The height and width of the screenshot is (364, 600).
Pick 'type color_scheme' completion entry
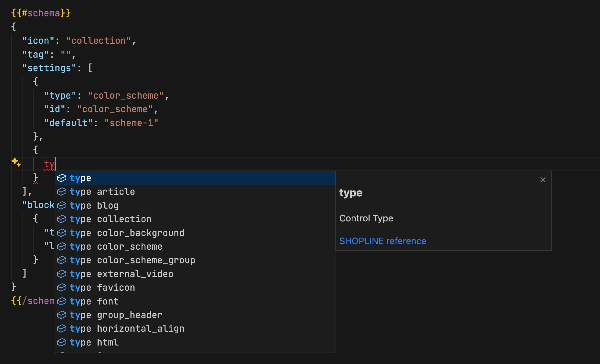tap(116, 247)
